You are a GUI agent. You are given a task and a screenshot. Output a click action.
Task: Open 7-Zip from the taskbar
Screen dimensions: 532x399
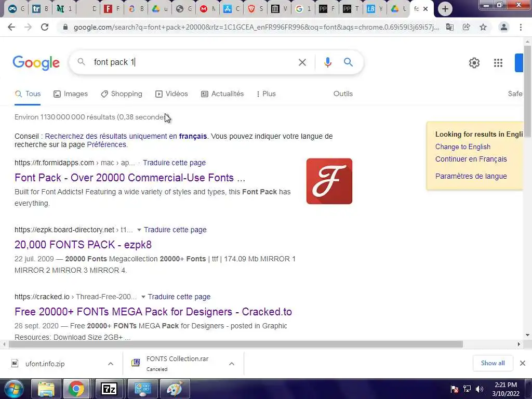click(109, 389)
